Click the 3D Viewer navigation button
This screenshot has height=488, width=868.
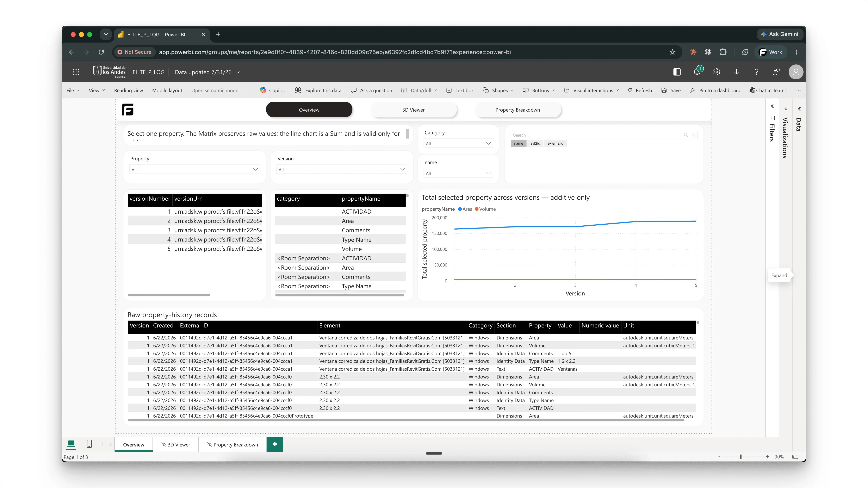[x=414, y=110]
